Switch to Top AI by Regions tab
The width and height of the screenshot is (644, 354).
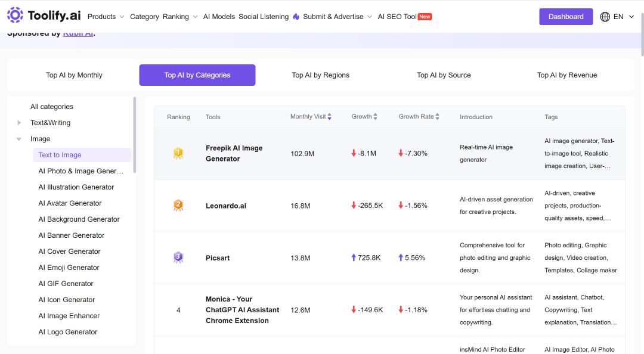pyautogui.click(x=321, y=75)
